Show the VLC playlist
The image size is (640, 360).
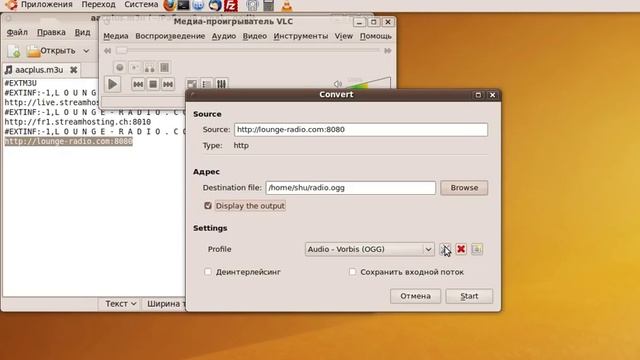click(207, 84)
